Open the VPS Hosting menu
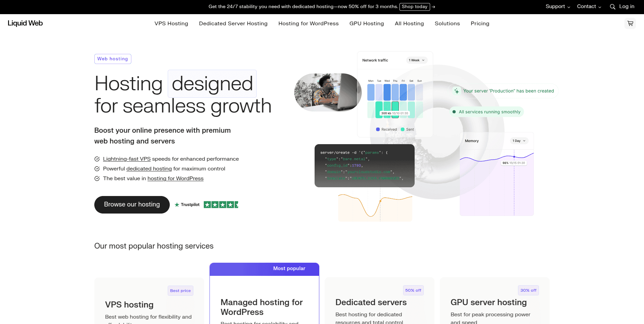Viewport: 644px width, 324px height. click(x=171, y=24)
